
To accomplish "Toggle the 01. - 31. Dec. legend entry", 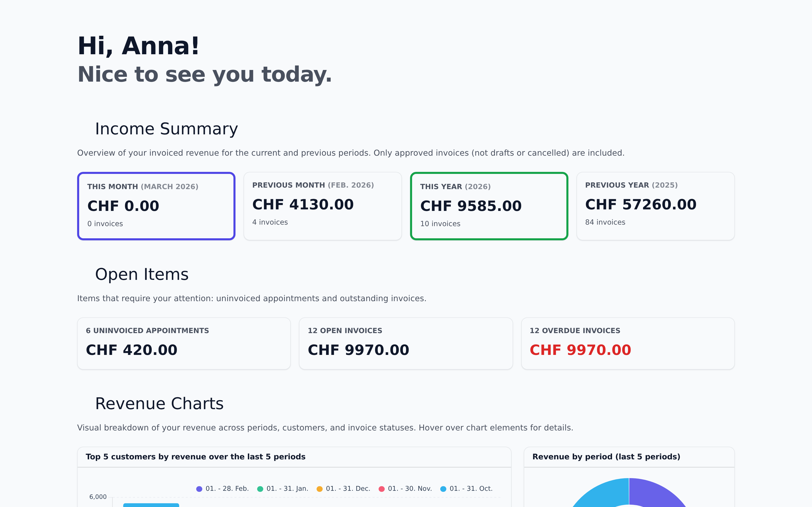I will point(343,488).
